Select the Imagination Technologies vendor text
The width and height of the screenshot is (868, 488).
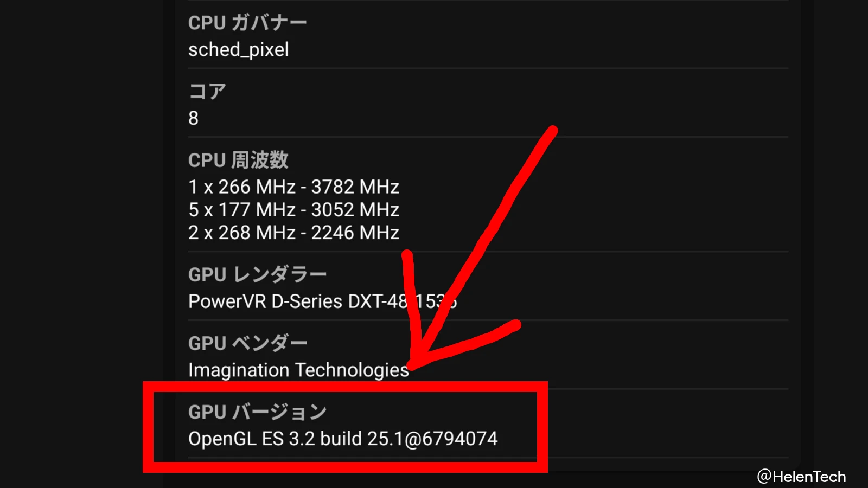click(x=298, y=370)
